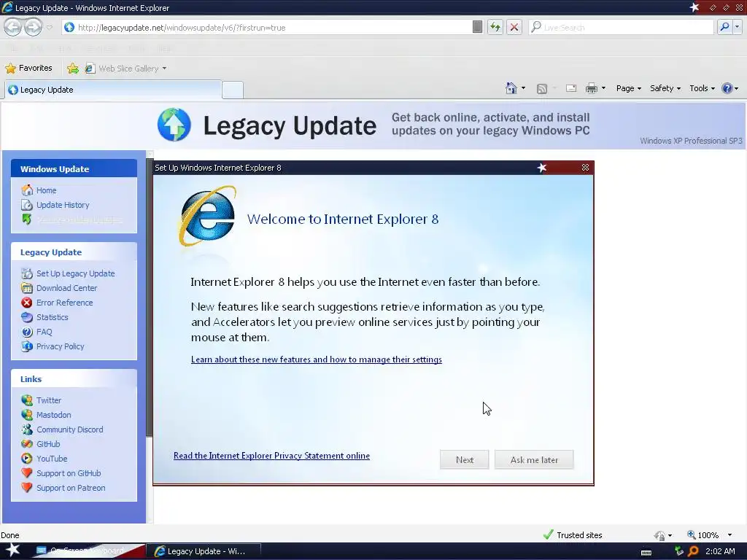
Task: Click the Start button star icon
Action: point(13,551)
